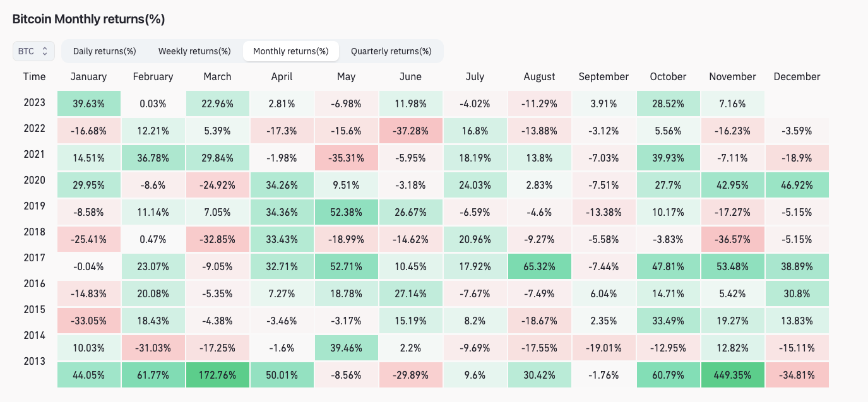
Task: Click the December 2020 46.92% cell
Action: pyautogui.click(x=797, y=185)
